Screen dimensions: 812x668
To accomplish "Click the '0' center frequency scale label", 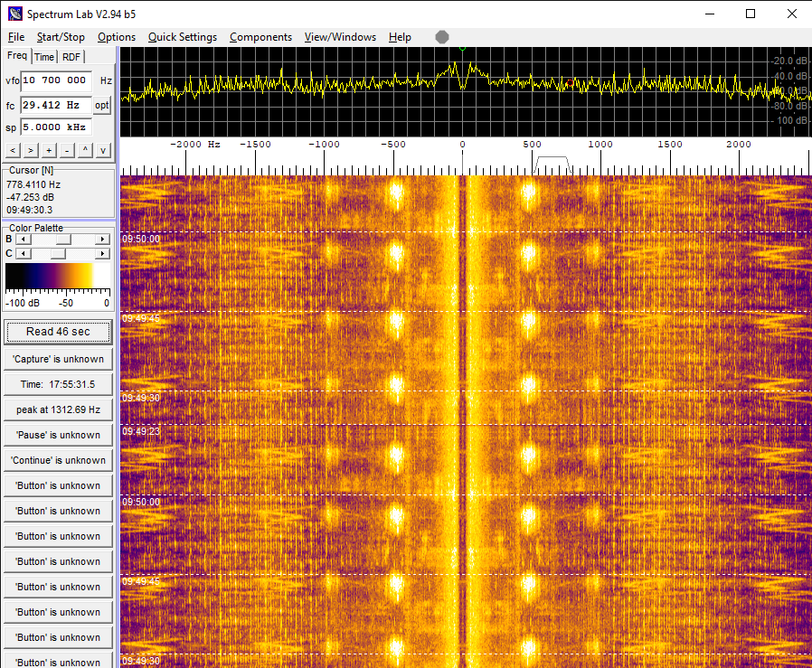I will 462,145.
